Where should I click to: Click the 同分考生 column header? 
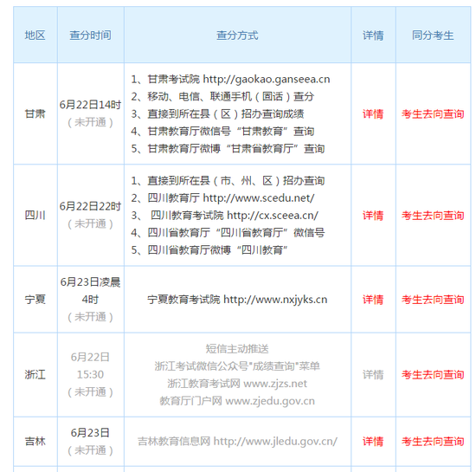(433, 36)
